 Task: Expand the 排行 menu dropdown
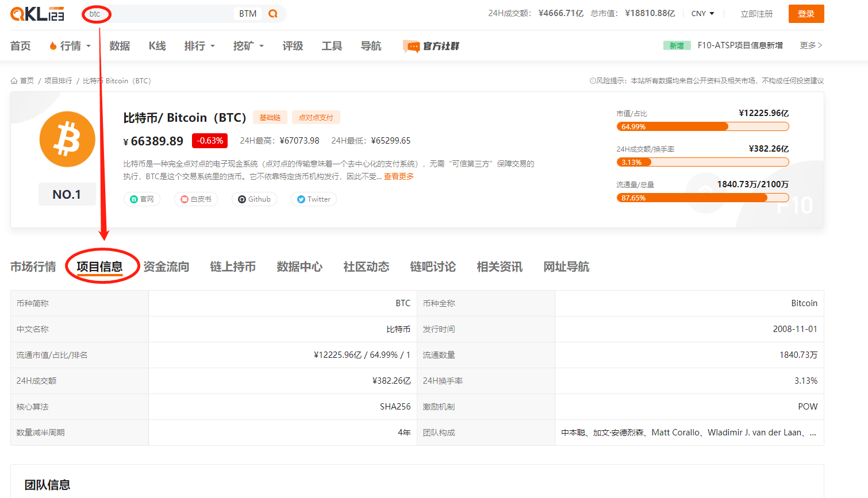click(x=213, y=46)
